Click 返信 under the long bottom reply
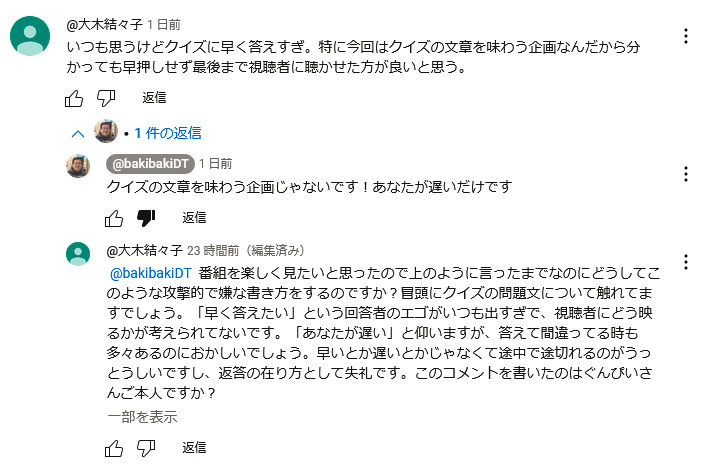 [x=194, y=447]
